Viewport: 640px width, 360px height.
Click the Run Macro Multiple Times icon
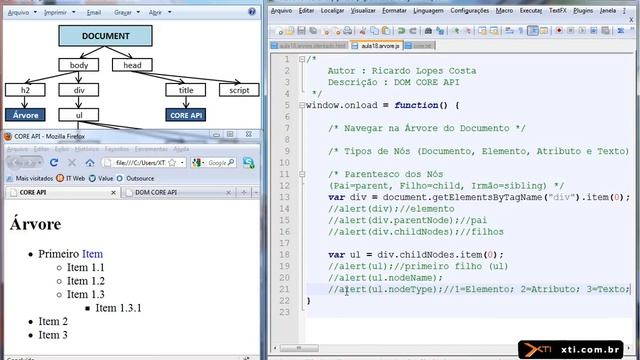click(593, 31)
